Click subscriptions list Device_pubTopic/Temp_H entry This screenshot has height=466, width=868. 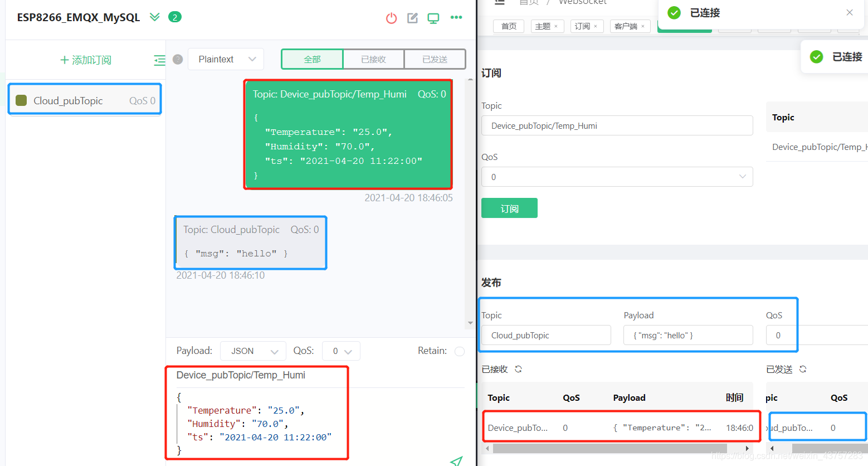pos(820,147)
